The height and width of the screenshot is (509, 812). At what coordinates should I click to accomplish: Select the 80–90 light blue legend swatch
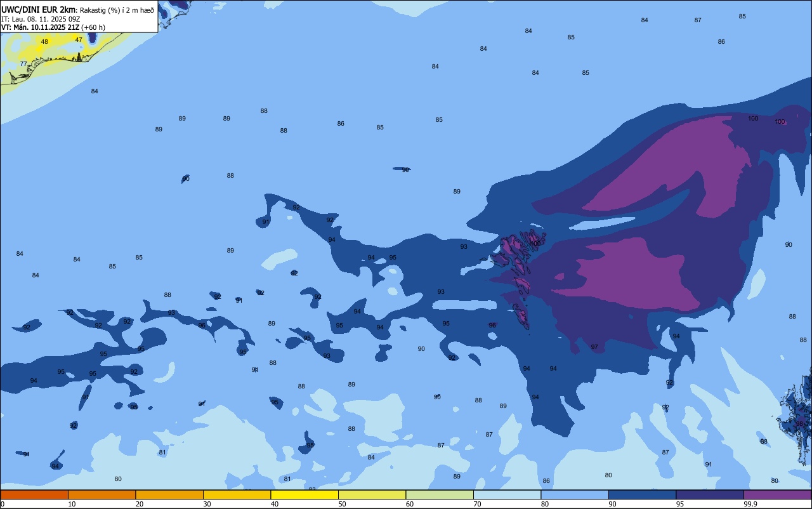tap(575, 494)
